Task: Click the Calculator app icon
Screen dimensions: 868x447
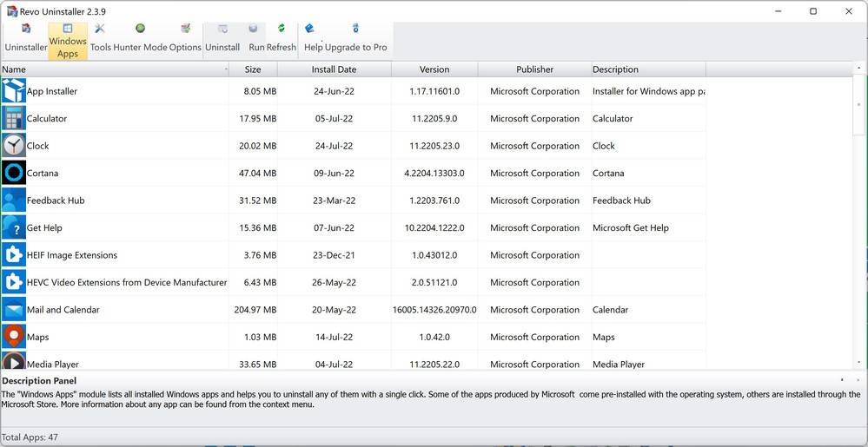Action: point(13,118)
